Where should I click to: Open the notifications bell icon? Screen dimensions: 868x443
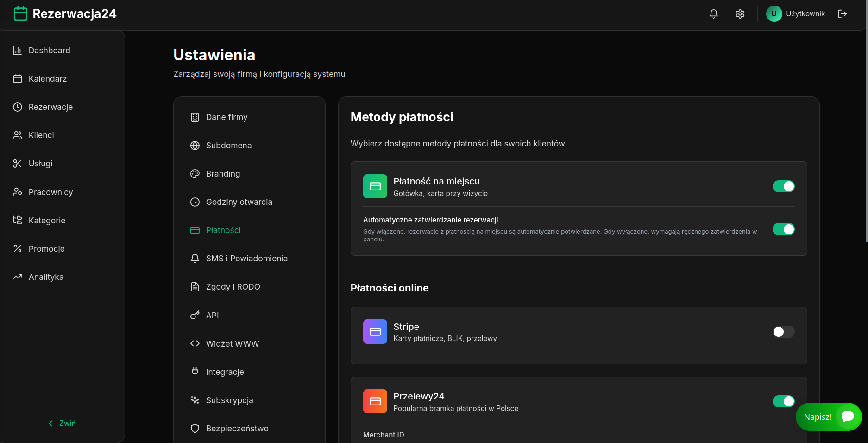(714, 13)
